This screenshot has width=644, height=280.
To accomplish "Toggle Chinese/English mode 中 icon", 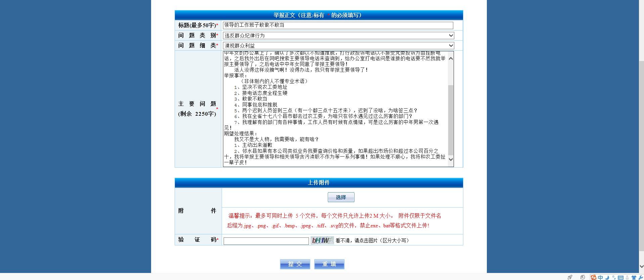I will tap(600, 277).
